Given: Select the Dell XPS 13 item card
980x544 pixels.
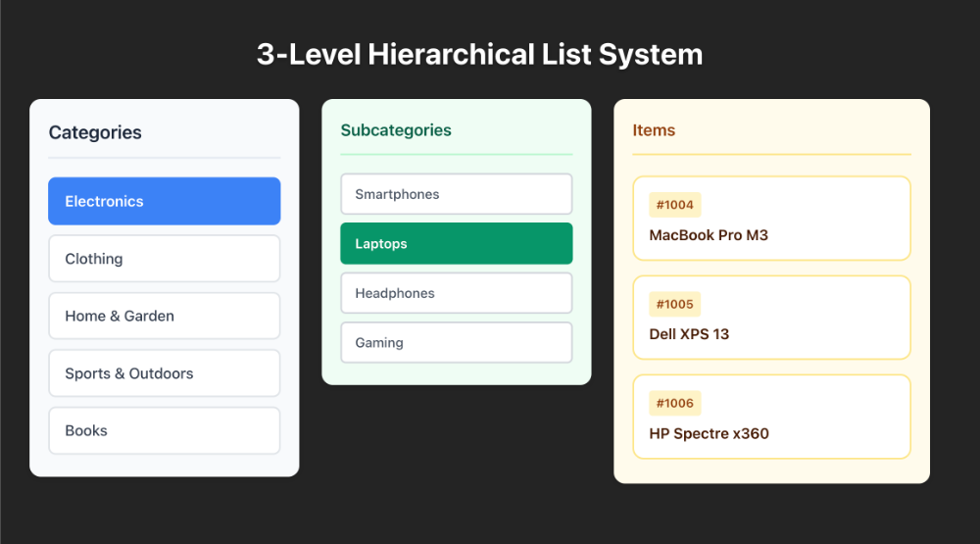Looking at the screenshot, I should point(772,318).
